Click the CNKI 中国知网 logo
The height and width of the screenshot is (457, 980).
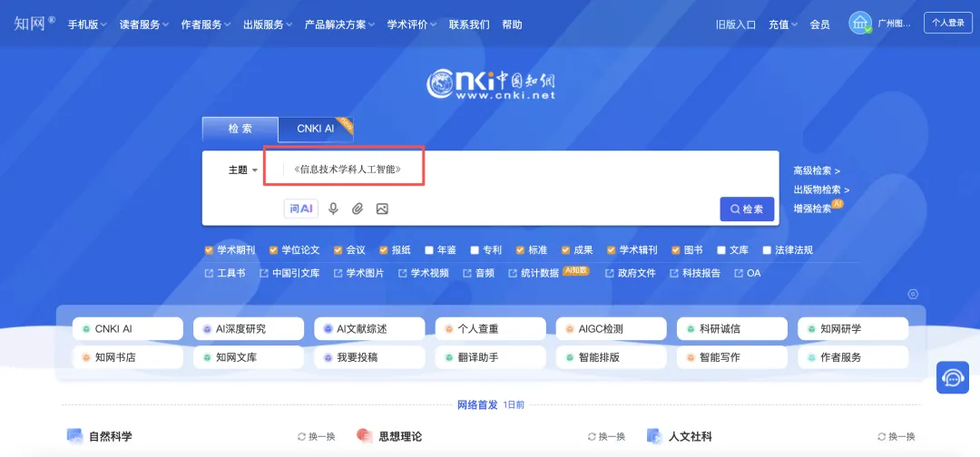491,84
